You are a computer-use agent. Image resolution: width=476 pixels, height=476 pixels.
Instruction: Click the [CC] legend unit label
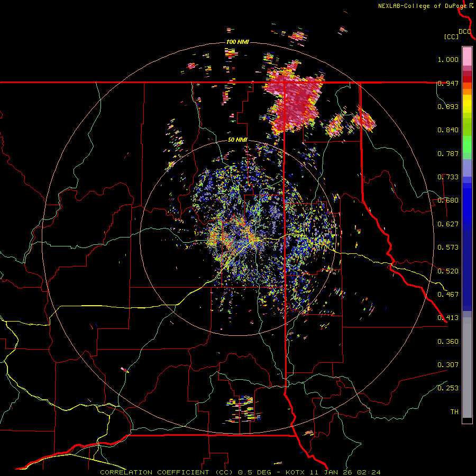451,36
